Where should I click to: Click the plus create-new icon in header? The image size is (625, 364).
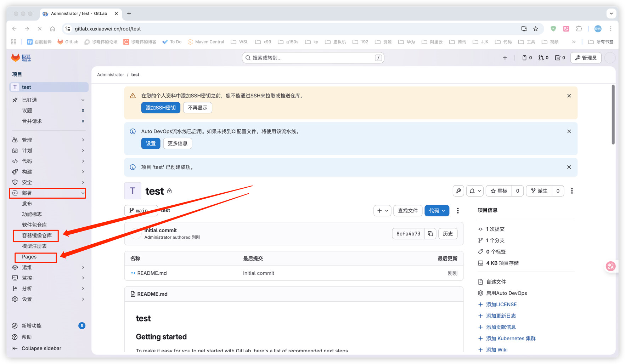tap(505, 58)
